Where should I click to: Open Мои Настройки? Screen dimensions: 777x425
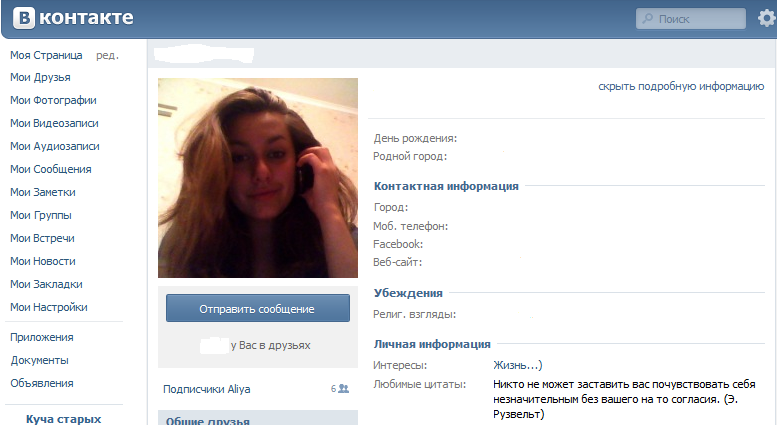(49, 307)
